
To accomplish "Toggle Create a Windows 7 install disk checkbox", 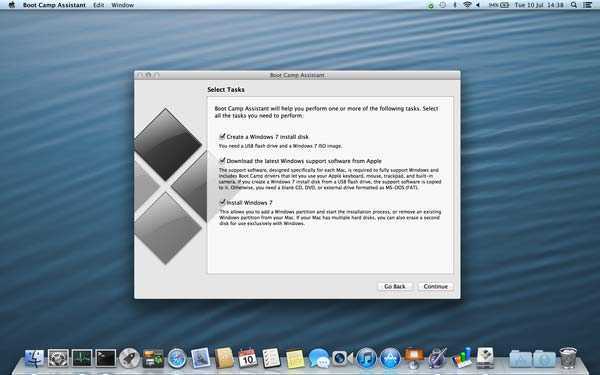I will click(x=222, y=136).
